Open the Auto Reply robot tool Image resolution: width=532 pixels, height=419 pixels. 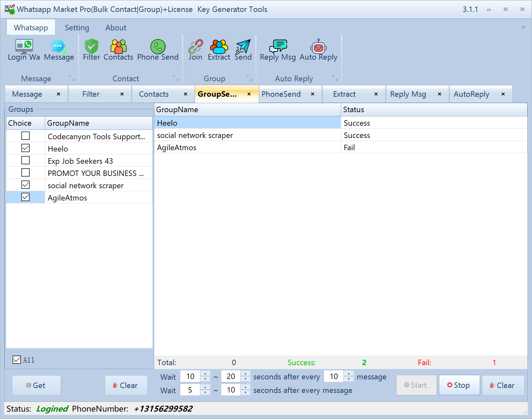coord(318,50)
